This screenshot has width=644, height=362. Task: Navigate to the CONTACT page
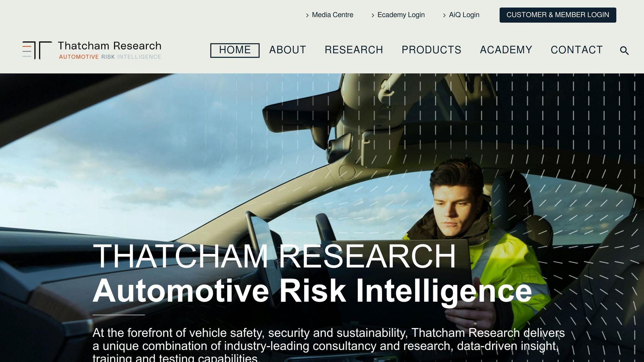[x=577, y=50]
